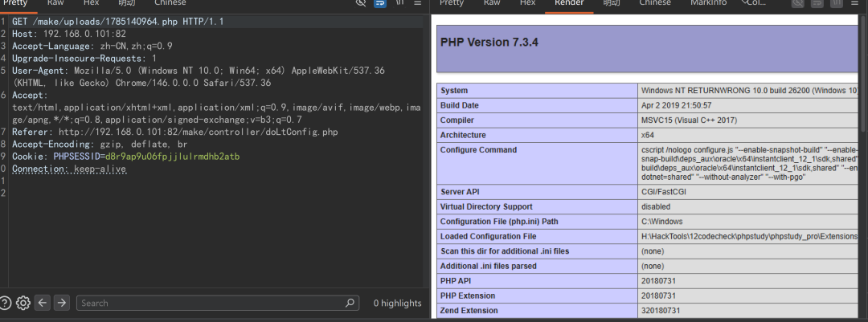This screenshot has width=868, height=322.
Task: Click the 'Host: 192.168.0.101:82' header line
Action: click(69, 34)
